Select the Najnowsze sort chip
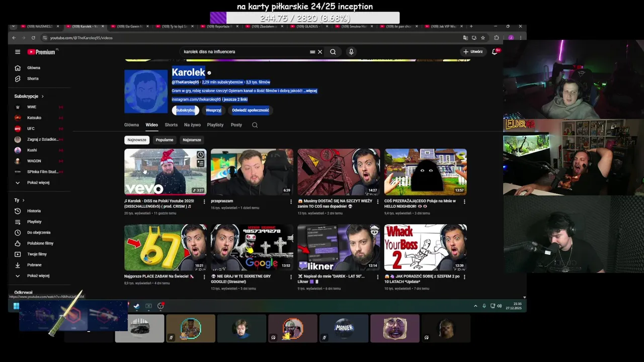The image size is (644, 362). click(x=137, y=140)
